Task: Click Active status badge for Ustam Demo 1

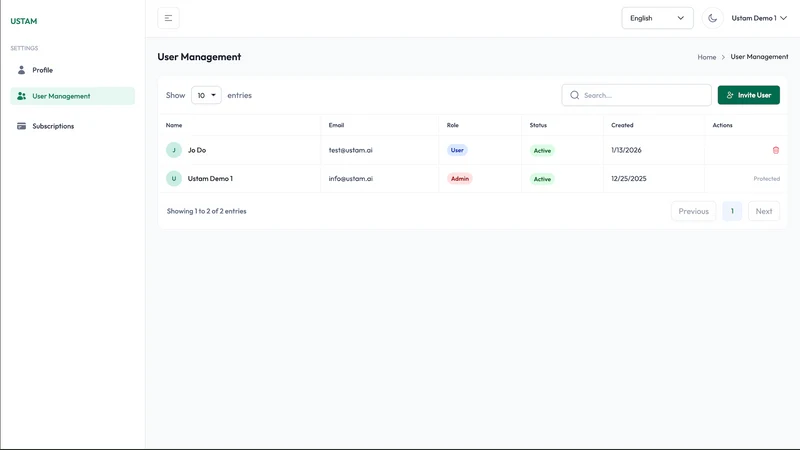Action: click(542, 179)
